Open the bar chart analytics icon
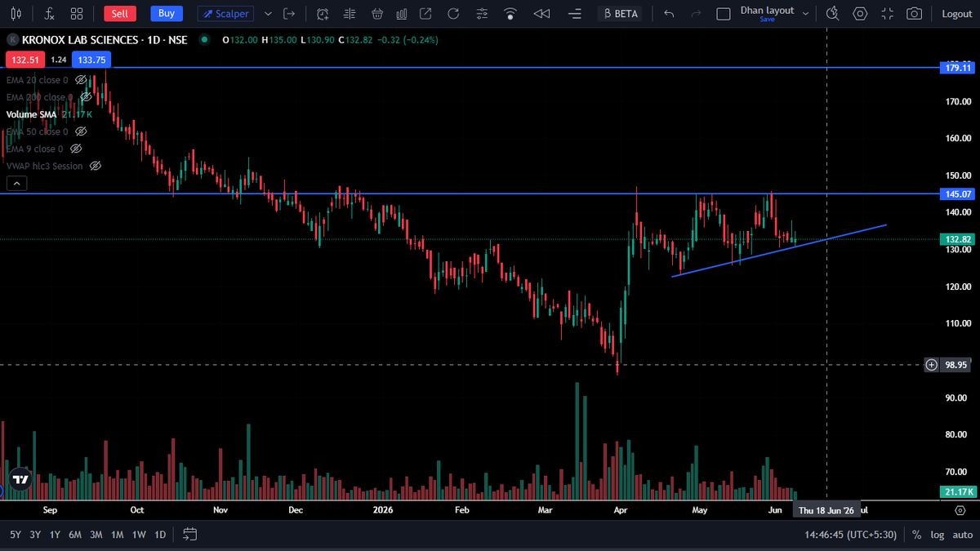Viewport: 980px width, 551px height. (x=401, y=14)
